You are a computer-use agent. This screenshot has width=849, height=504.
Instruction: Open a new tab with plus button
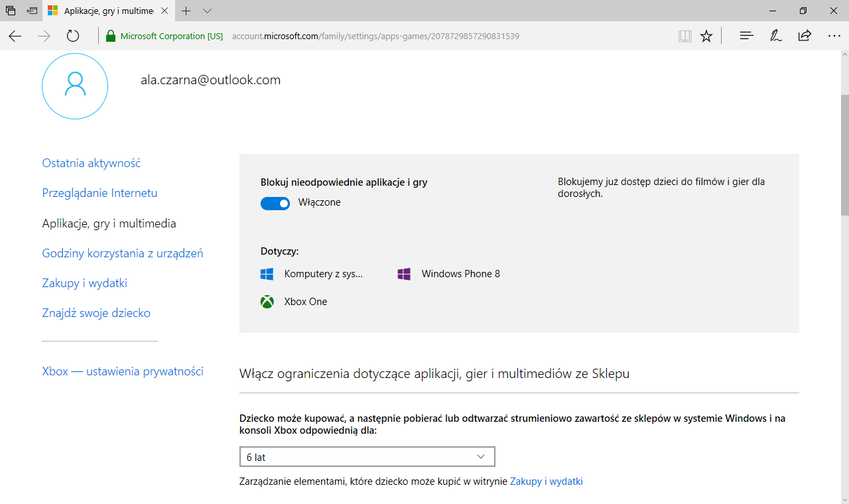pos(186,11)
